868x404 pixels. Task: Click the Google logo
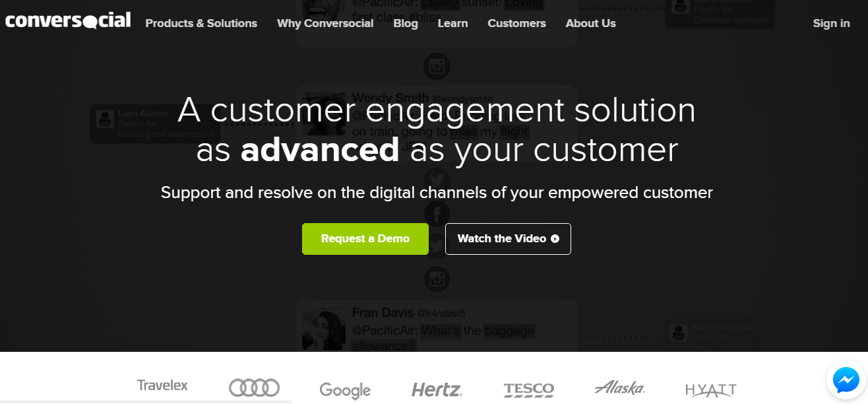(345, 390)
